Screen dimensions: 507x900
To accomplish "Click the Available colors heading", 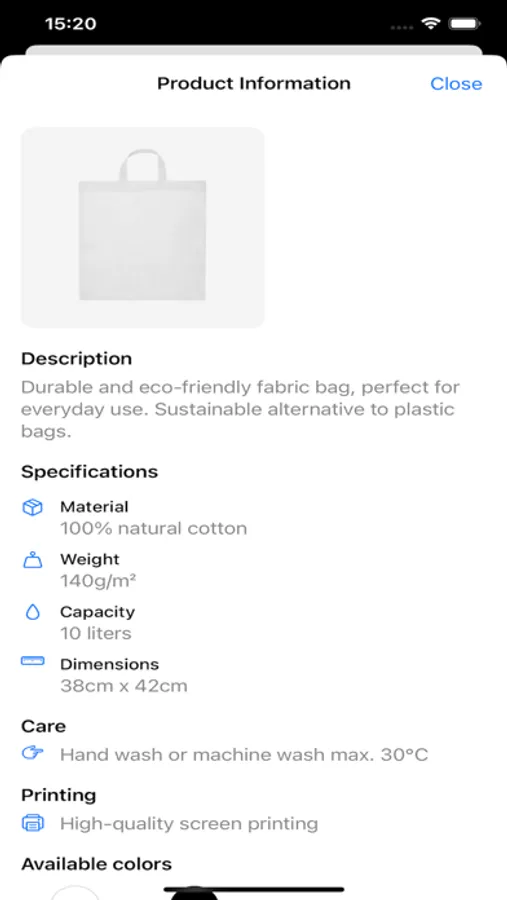I will pos(96,864).
